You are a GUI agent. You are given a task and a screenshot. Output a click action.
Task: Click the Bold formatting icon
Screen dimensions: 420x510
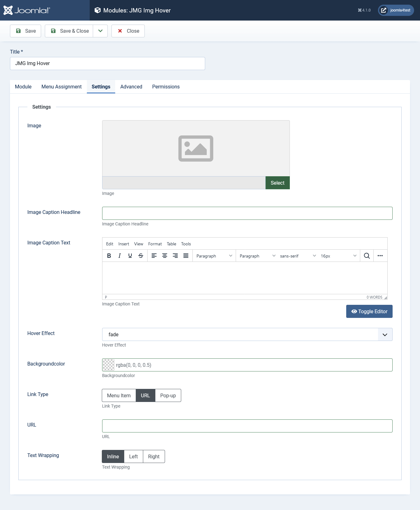[x=109, y=256]
